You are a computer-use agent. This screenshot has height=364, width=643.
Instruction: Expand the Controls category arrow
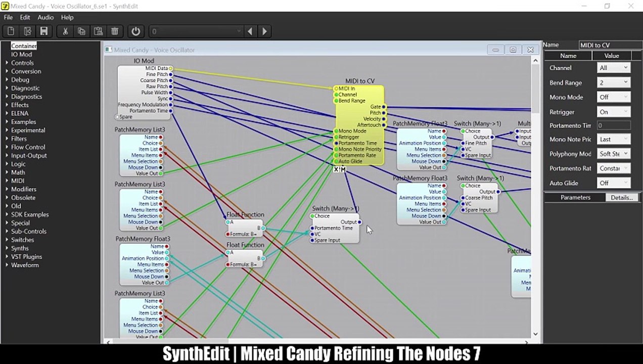click(7, 63)
